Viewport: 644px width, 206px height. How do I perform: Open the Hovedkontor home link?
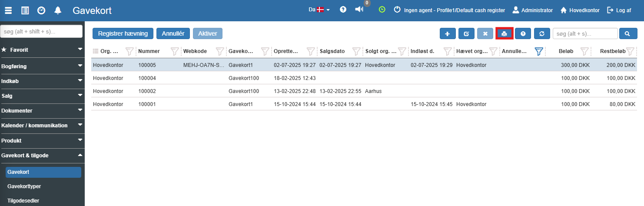click(580, 10)
